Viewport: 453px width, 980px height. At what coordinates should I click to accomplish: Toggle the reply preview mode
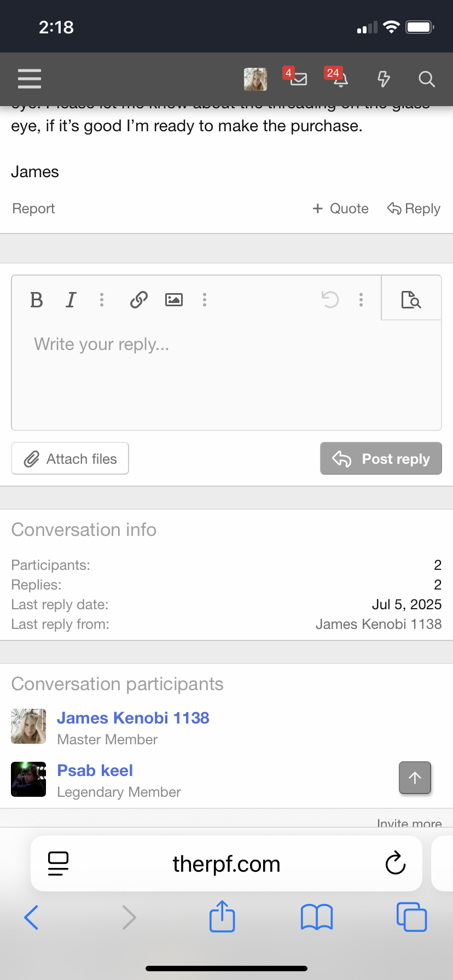coord(411,299)
